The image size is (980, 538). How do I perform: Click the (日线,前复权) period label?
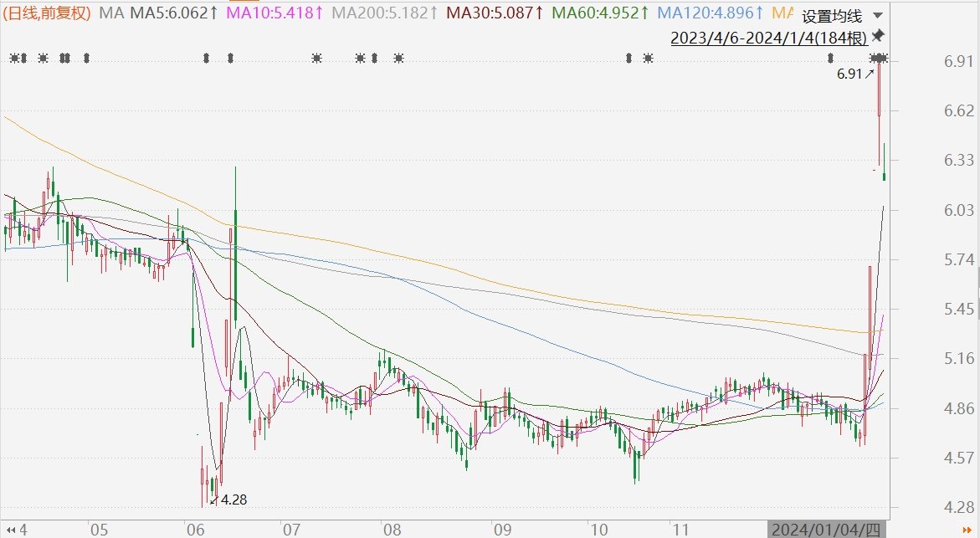[49, 12]
